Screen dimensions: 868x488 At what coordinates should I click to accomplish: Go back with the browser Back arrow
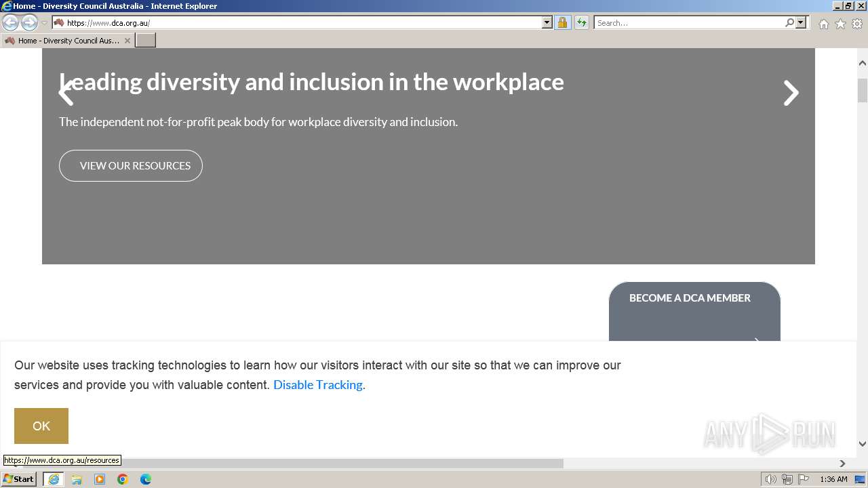[10, 22]
